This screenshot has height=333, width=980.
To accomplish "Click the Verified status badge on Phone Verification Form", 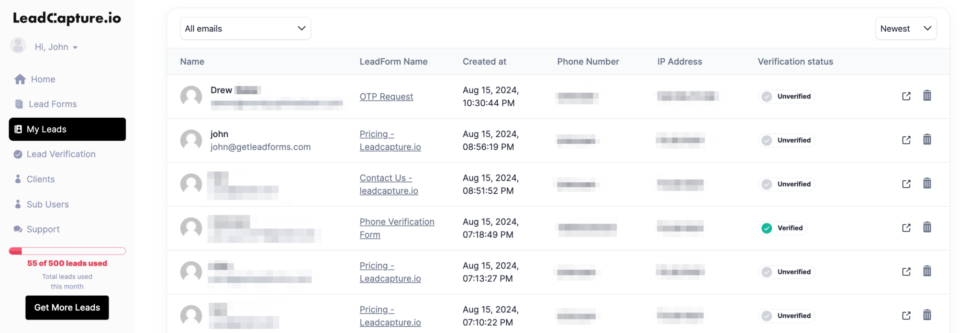I will tap(782, 228).
